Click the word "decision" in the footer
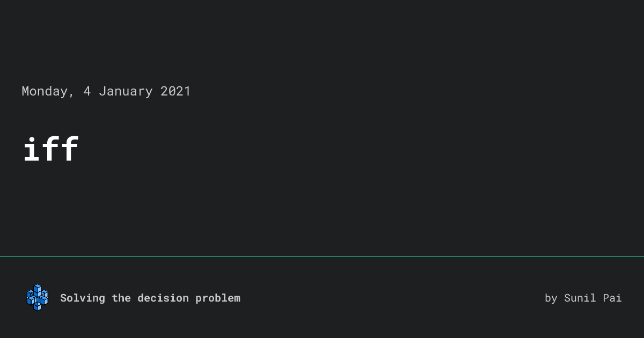 point(163,298)
